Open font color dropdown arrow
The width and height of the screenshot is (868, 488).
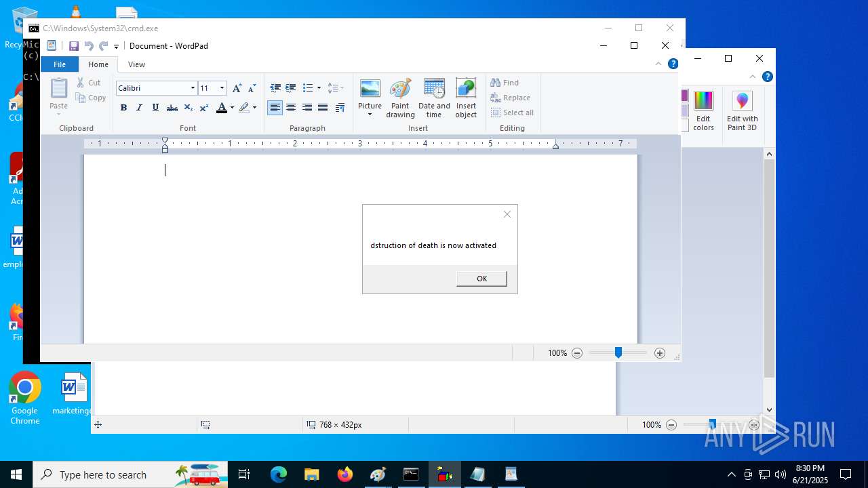[x=232, y=108]
